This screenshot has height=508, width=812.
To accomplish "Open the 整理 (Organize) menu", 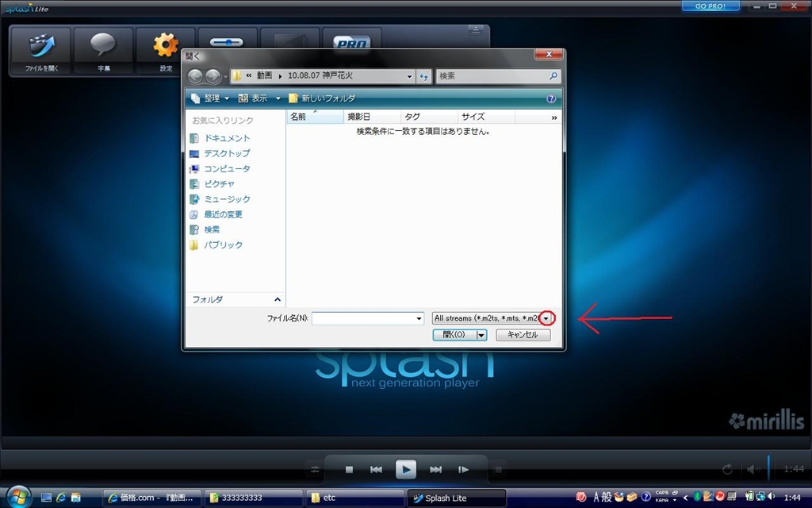I will [x=210, y=98].
